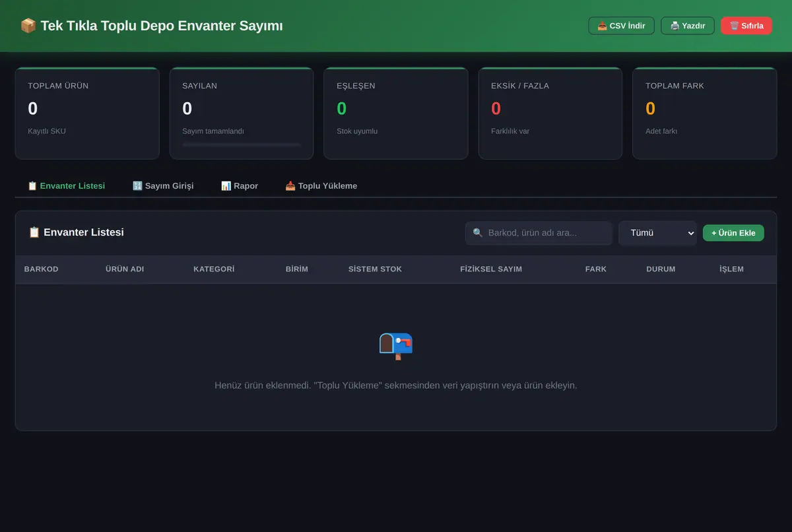Click the Sayım tamamlandı progress bar
The width and height of the screenshot is (792, 532).
click(242, 144)
